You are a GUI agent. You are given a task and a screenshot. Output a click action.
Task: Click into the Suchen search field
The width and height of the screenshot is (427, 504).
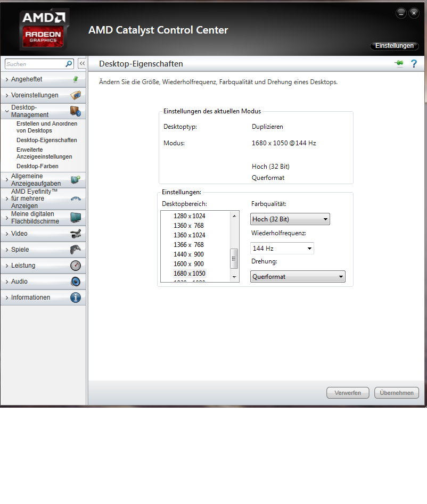tap(35, 64)
